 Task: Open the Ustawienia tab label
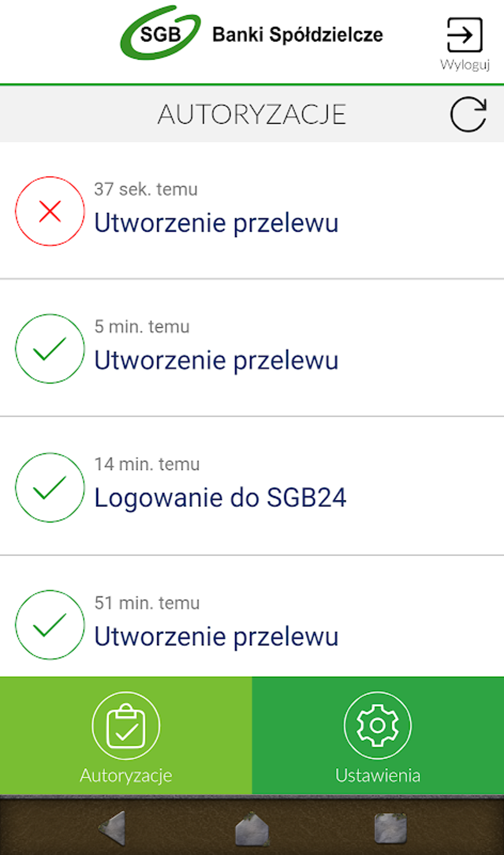[378, 775]
